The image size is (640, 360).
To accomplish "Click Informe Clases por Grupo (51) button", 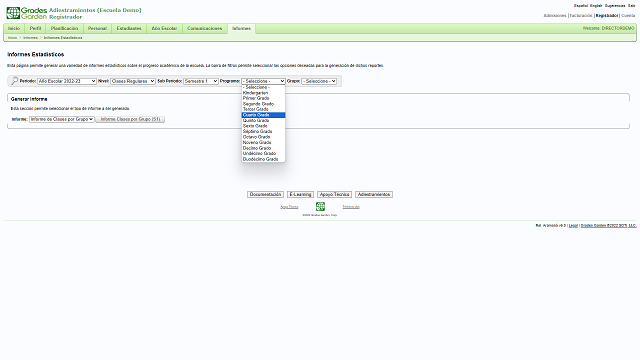I will (130, 119).
